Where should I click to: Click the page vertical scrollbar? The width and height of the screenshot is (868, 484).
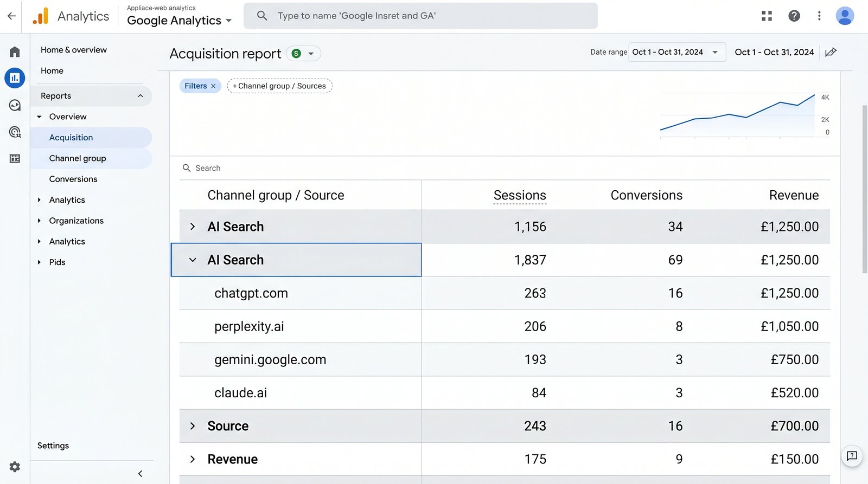coord(865,189)
